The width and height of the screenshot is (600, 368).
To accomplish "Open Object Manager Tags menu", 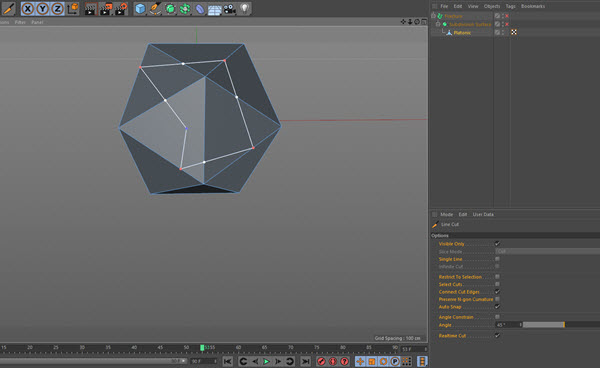I will (x=510, y=6).
